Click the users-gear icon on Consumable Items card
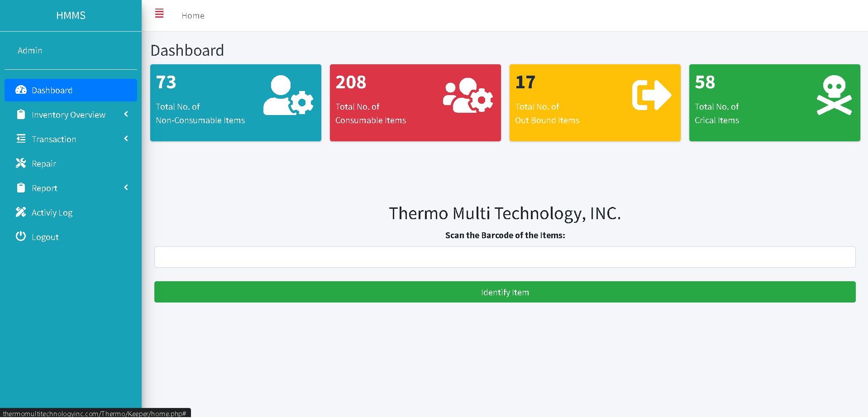868x418 pixels. [468, 95]
